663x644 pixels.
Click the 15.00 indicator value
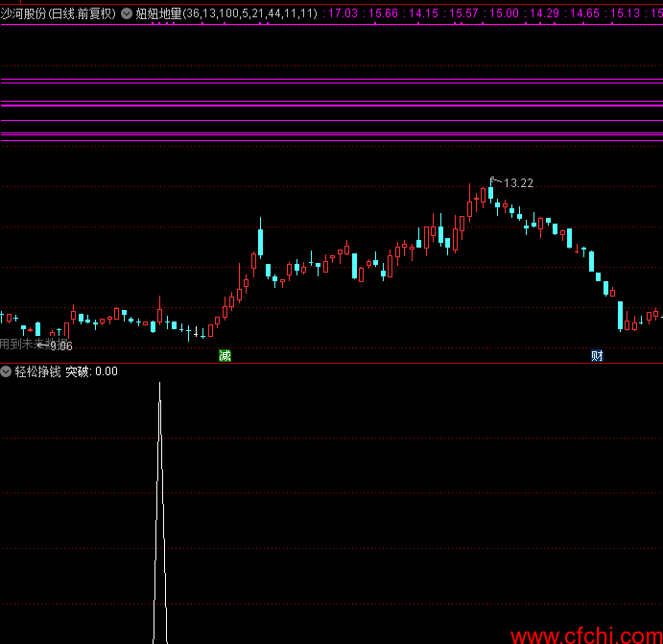[504, 13]
